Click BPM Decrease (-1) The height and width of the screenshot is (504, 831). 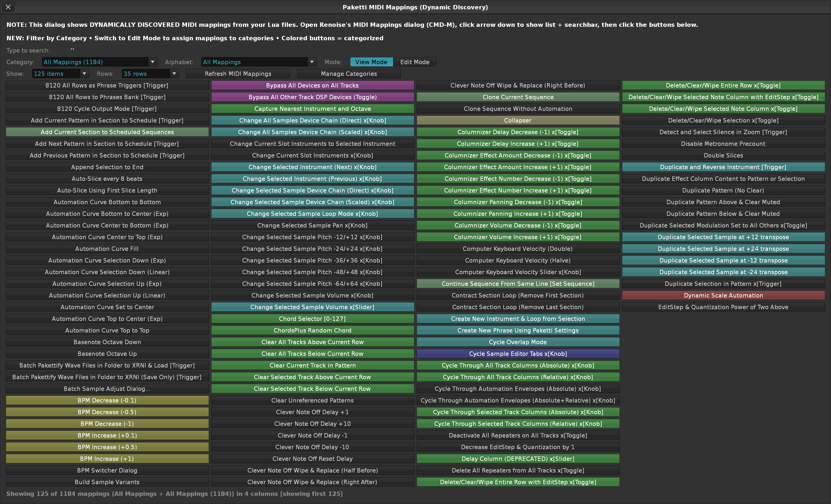coord(107,423)
